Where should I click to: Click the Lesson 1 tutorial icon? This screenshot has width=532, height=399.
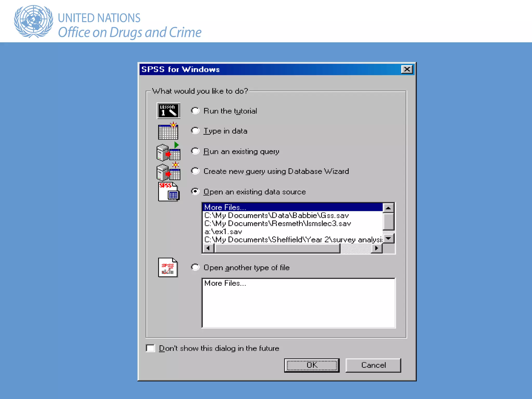point(168,111)
